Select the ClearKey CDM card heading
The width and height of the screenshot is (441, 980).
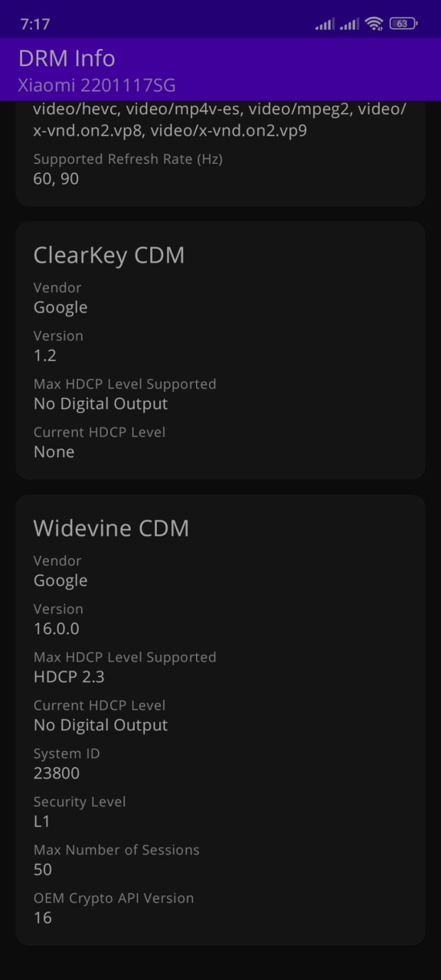[109, 255]
